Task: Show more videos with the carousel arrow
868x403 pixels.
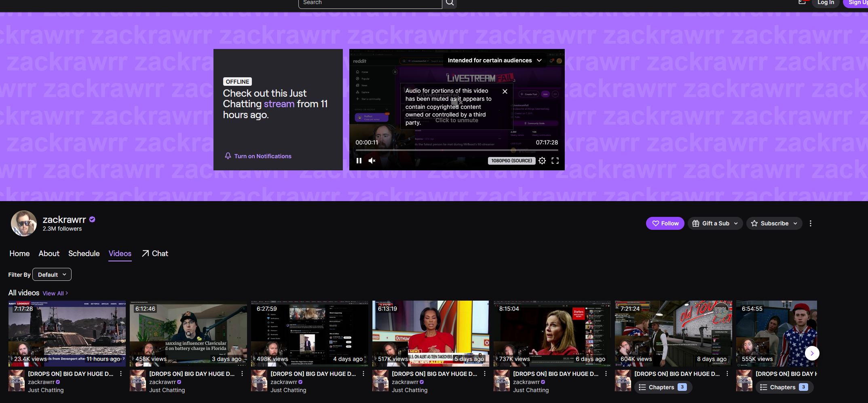Action: click(x=812, y=353)
